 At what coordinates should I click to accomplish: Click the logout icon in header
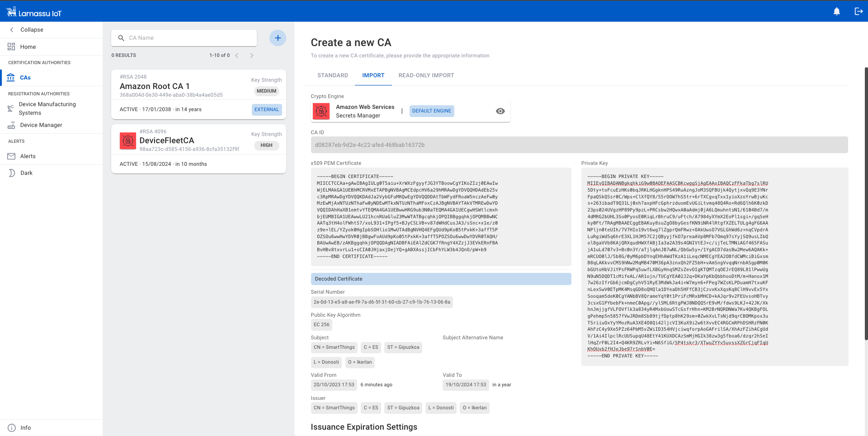(x=858, y=11)
